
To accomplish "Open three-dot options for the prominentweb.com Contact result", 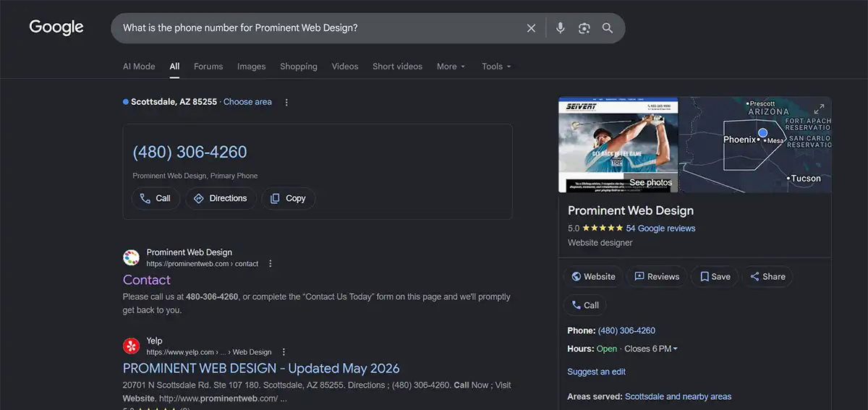I will point(271,264).
